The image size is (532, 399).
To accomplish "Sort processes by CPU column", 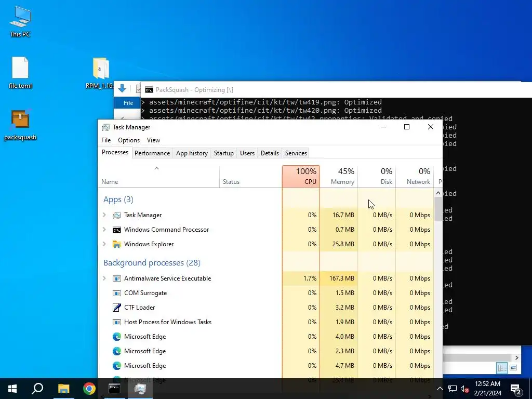I will tap(301, 177).
